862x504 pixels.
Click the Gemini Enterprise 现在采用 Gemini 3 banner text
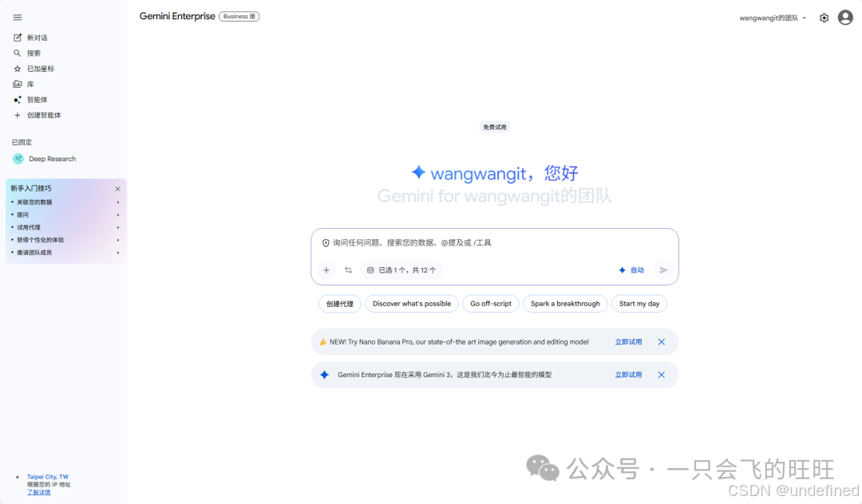click(445, 375)
